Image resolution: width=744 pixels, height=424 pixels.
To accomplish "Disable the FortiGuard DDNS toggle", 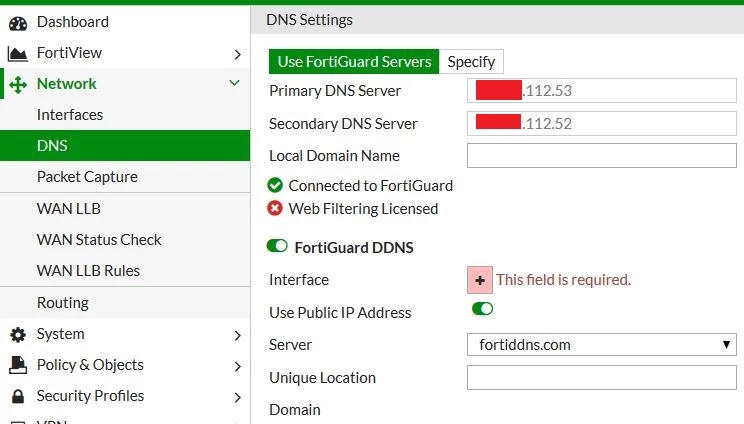I will point(277,246).
